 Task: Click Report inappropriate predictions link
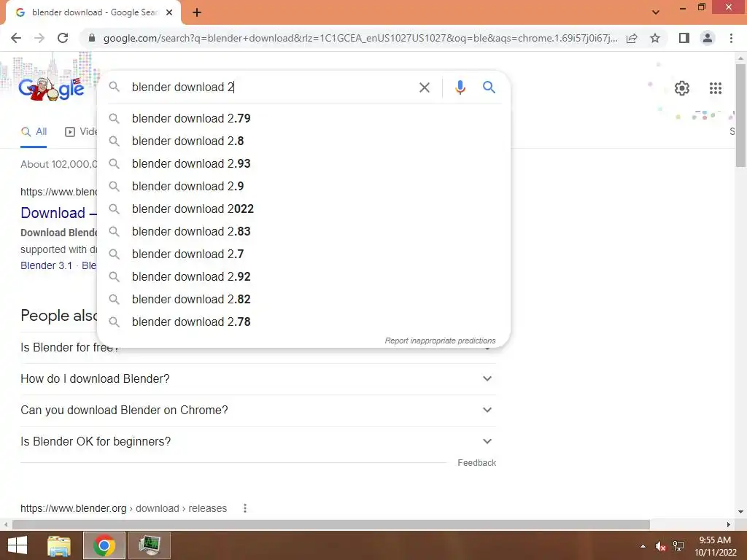[440, 341]
